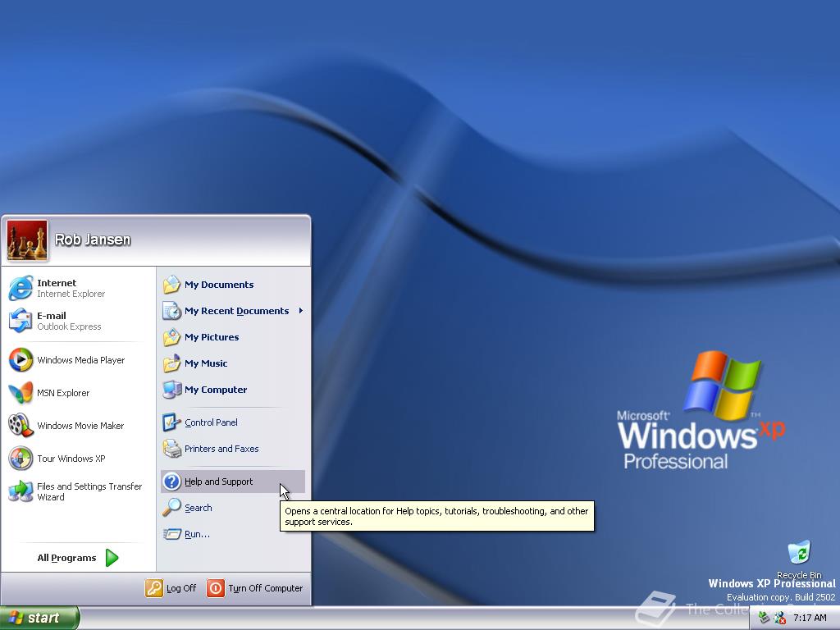The image size is (840, 630).
Task: Choose the MSN Explorer label
Action: coord(63,393)
